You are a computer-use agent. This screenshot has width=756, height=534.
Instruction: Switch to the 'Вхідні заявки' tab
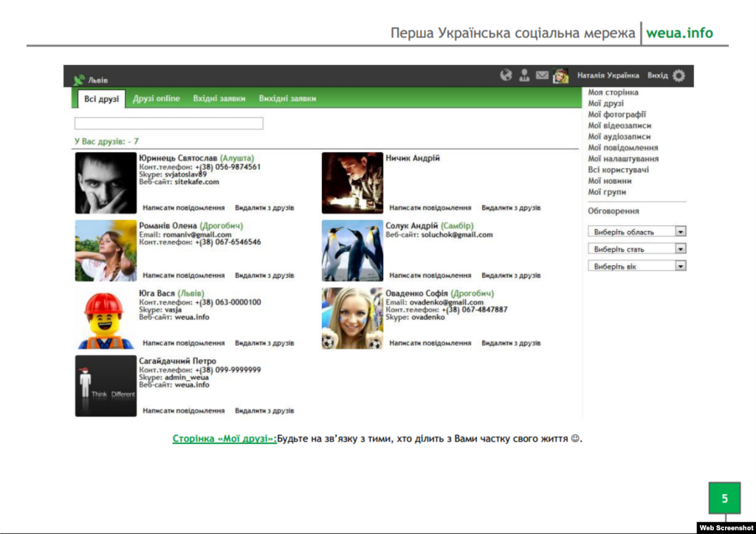click(x=219, y=99)
